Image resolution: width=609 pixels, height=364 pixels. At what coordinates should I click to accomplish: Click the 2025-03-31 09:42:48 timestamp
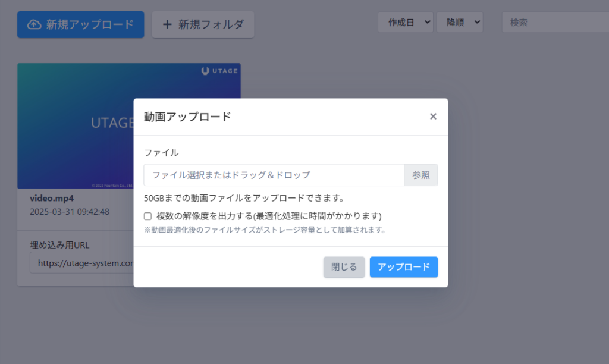point(70,212)
